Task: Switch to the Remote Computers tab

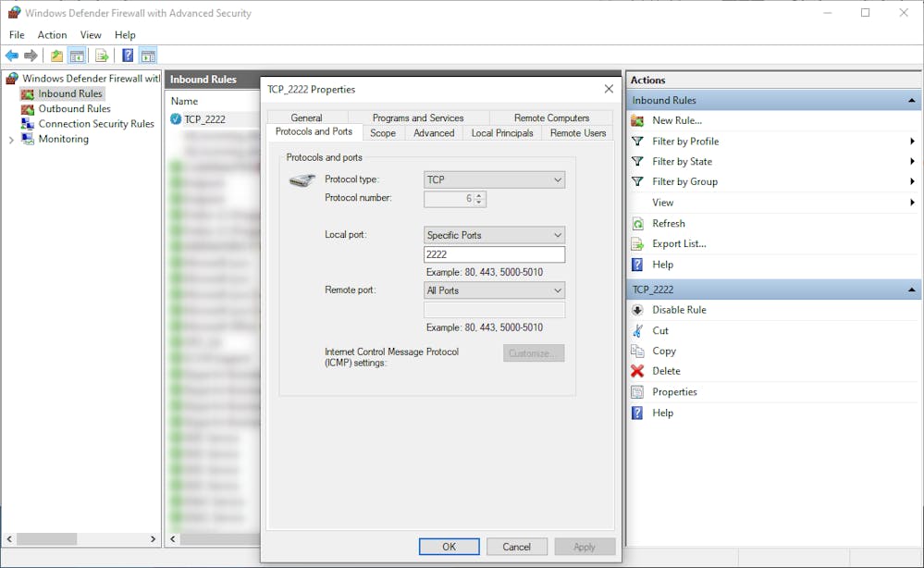Action: pyautogui.click(x=551, y=117)
